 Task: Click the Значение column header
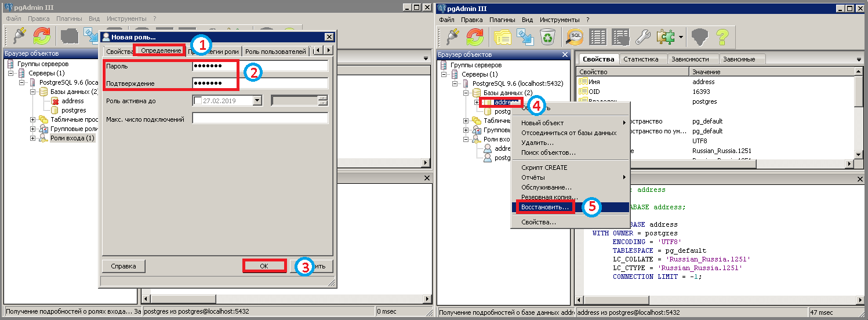tap(772, 72)
